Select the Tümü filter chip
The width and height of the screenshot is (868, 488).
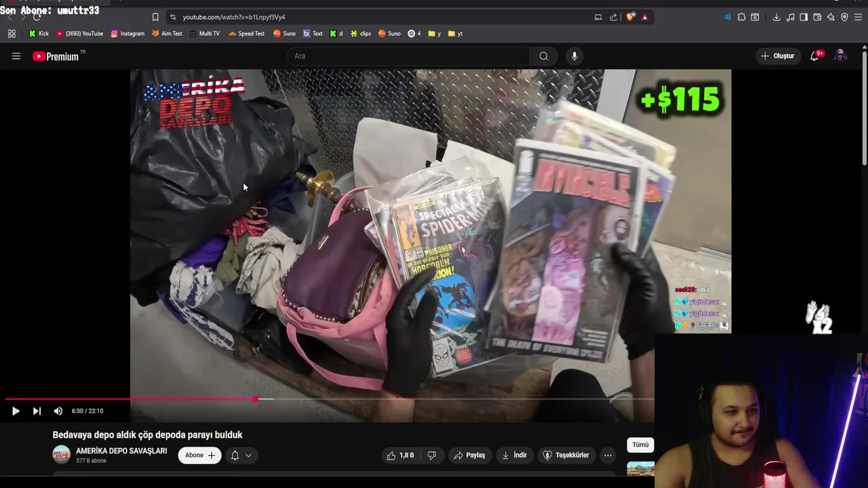pyautogui.click(x=641, y=445)
